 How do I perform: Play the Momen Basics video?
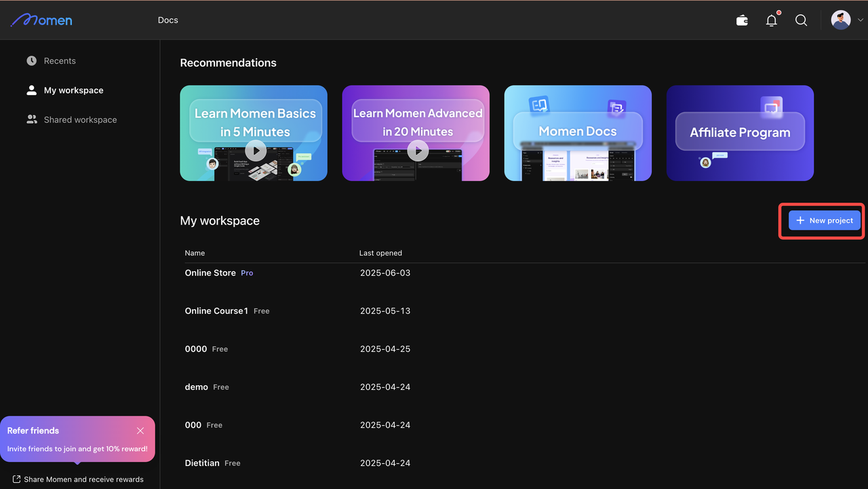255,151
